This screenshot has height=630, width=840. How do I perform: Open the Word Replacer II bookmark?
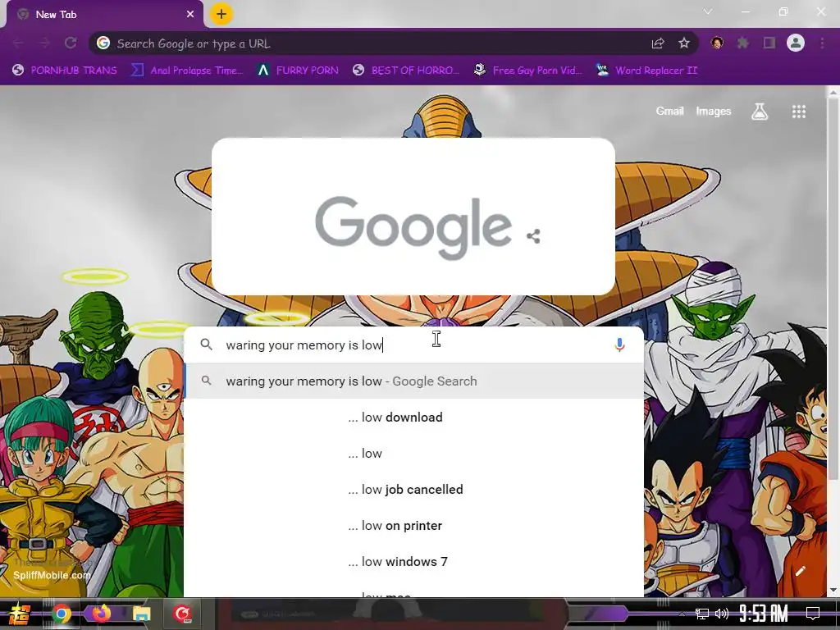coord(647,71)
